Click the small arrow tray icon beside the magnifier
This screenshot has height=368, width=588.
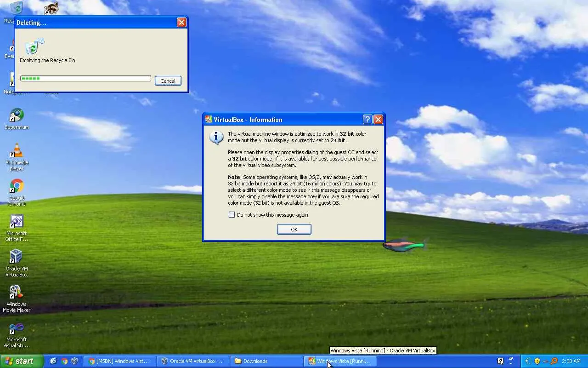pos(545,361)
